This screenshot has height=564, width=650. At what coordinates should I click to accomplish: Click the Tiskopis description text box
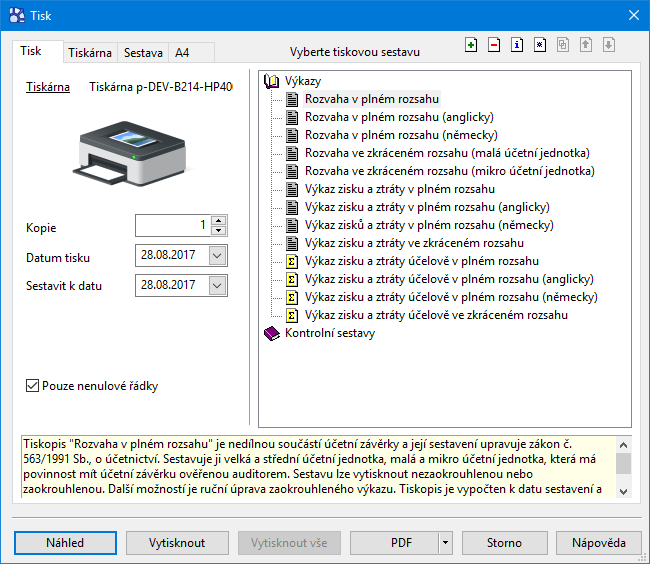[x=318, y=467]
